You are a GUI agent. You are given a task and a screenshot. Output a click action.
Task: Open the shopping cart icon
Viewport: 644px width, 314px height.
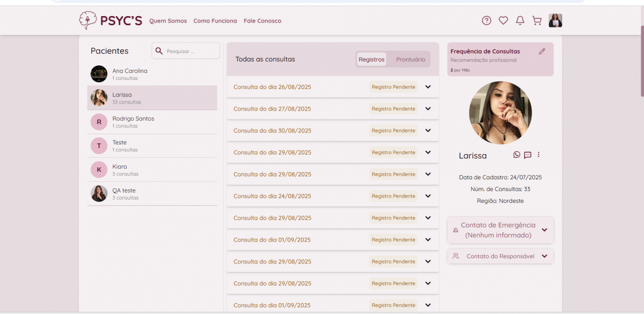pyautogui.click(x=537, y=20)
